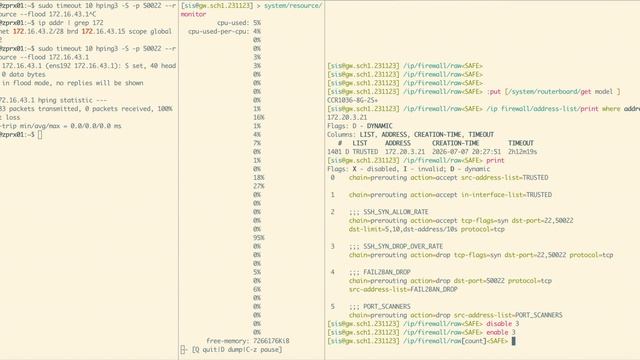The width and height of the screenshot is (640, 360).
Task: Click the red 'monitor' command word
Action: click(193, 14)
